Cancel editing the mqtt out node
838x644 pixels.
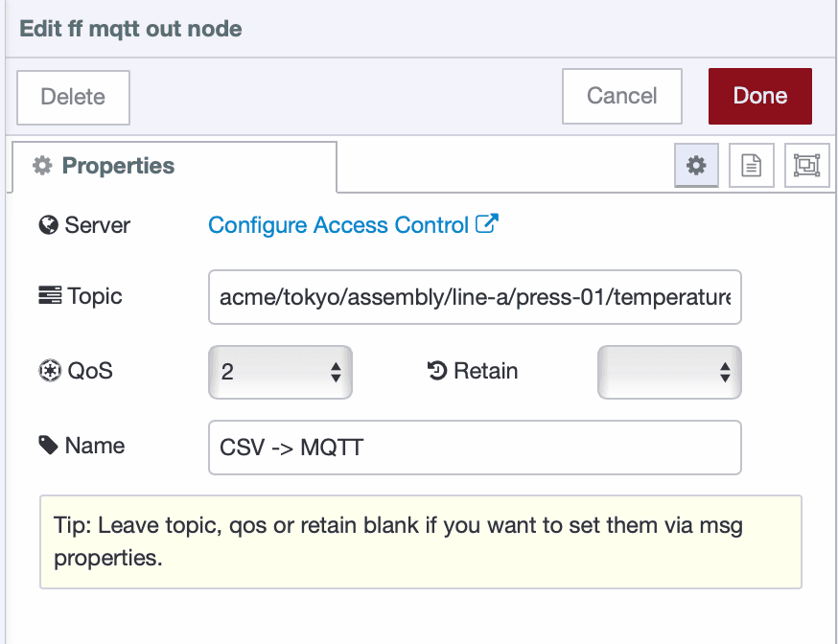click(x=621, y=96)
